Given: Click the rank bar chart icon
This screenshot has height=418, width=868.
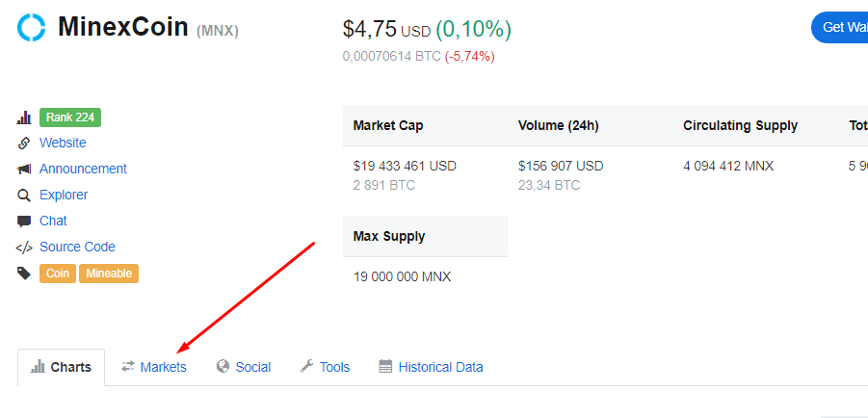Looking at the screenshot, I should 24,118.
